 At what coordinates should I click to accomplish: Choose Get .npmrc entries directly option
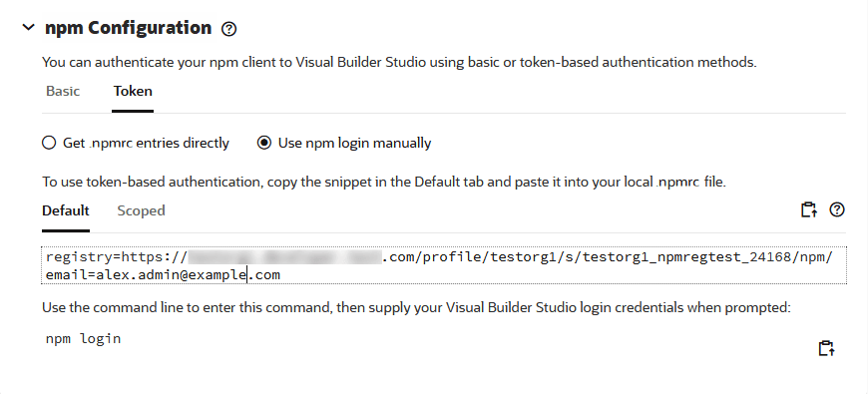coord(136,144)
